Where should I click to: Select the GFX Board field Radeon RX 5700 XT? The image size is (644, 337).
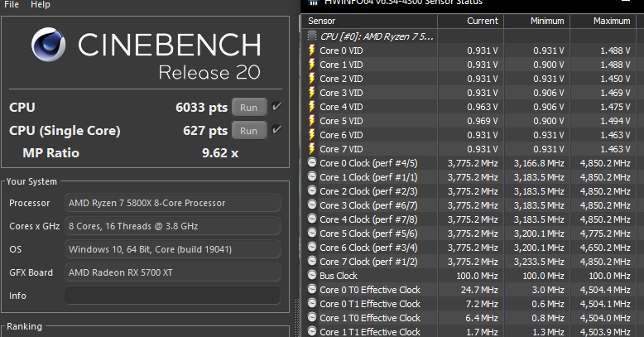click(x=172, y=272)
